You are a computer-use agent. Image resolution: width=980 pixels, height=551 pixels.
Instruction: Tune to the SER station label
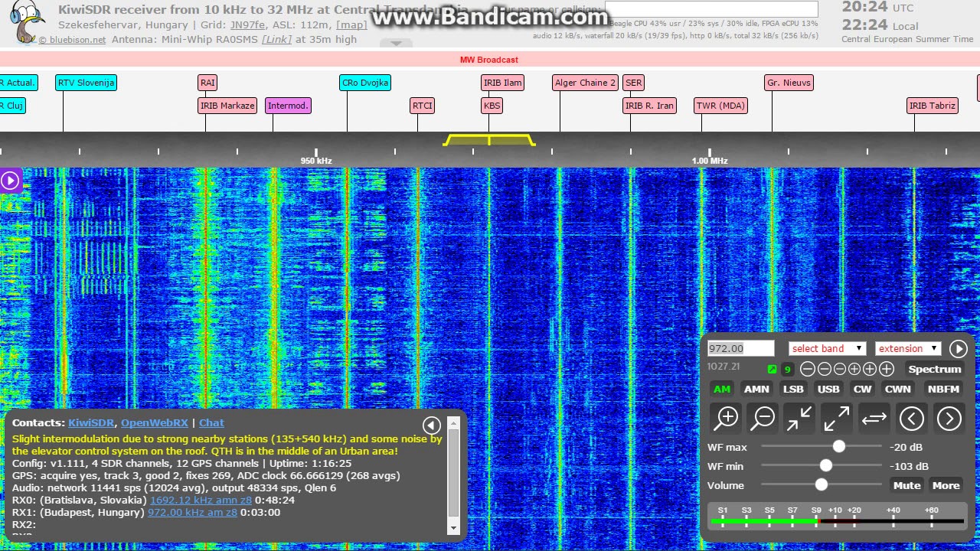tap(633, 83)
